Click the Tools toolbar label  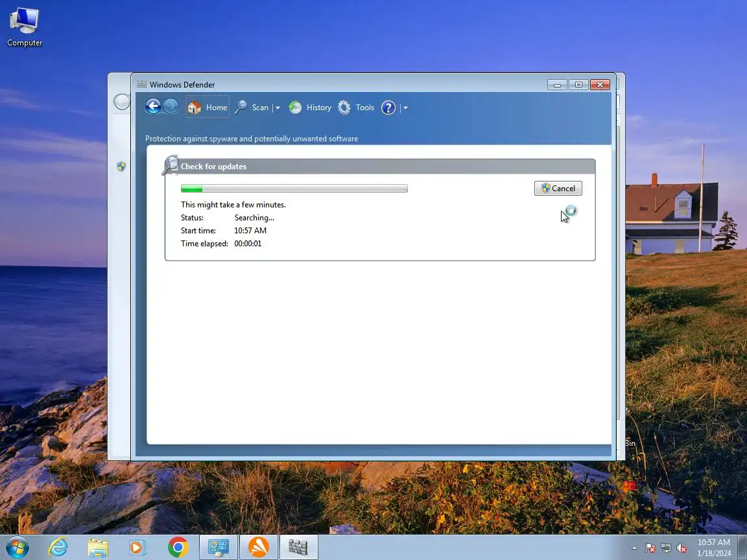(365, 108)
